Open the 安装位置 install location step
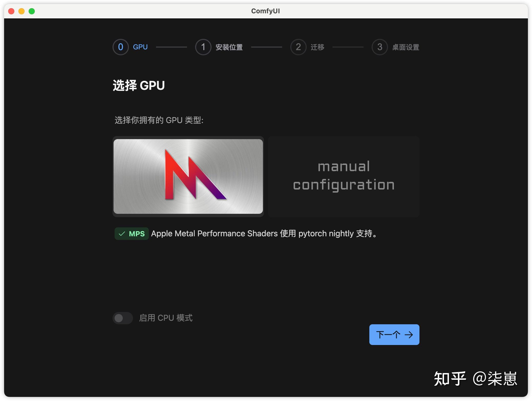Screen dimensions: 532x401 pos(229,47)
